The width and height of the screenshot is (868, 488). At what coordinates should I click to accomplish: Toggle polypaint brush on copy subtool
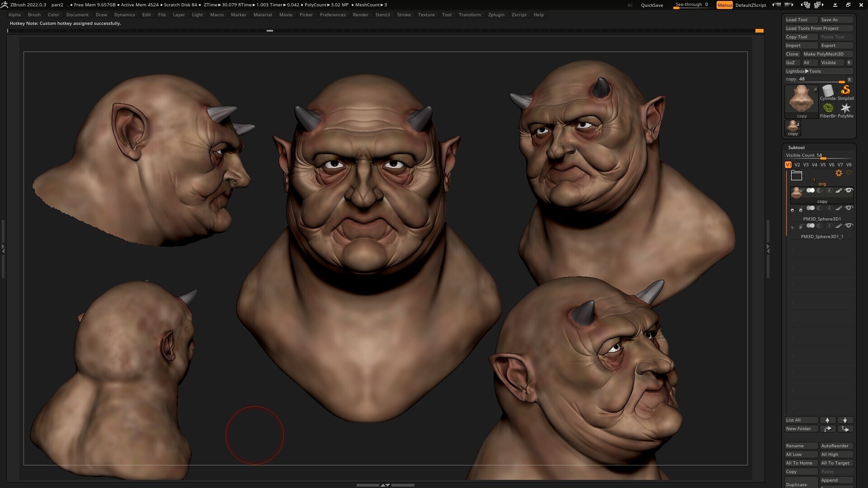839,191
